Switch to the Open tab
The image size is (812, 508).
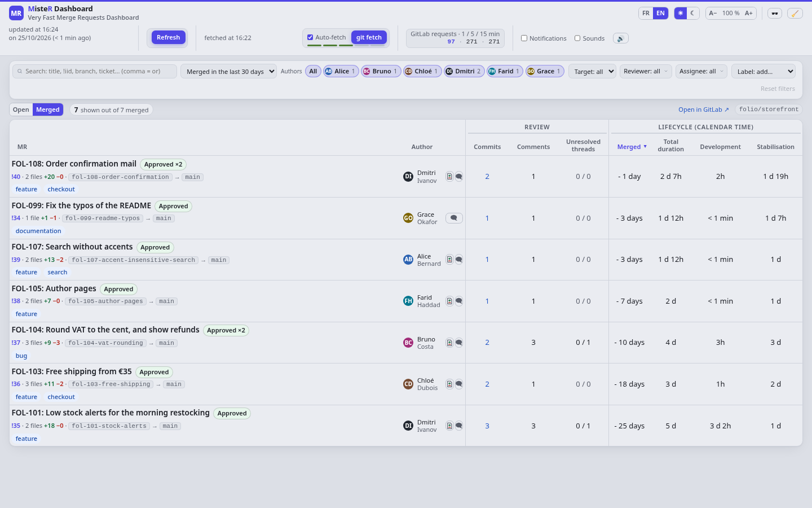pyautogui.click(x=21, y=110)
